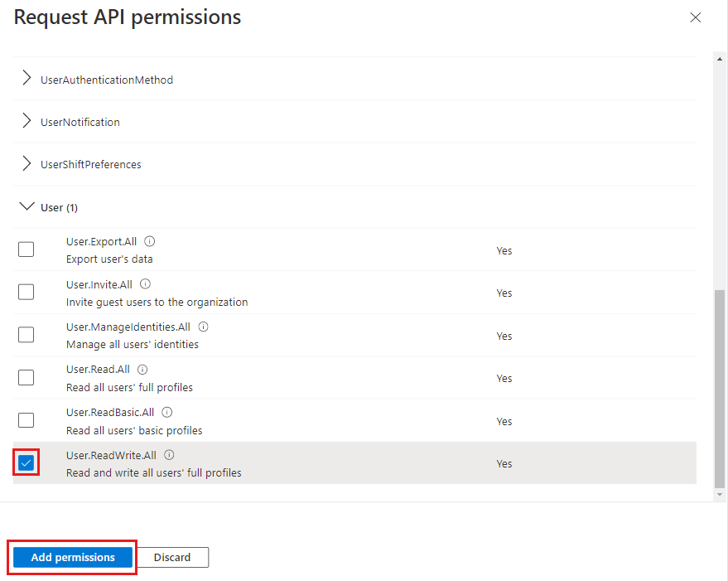Image resolution: width=728 pixels, height=581 pixels.
Task: Click 'Yes' in the User.ReadWrite.All row
Action: coord(504,464)
